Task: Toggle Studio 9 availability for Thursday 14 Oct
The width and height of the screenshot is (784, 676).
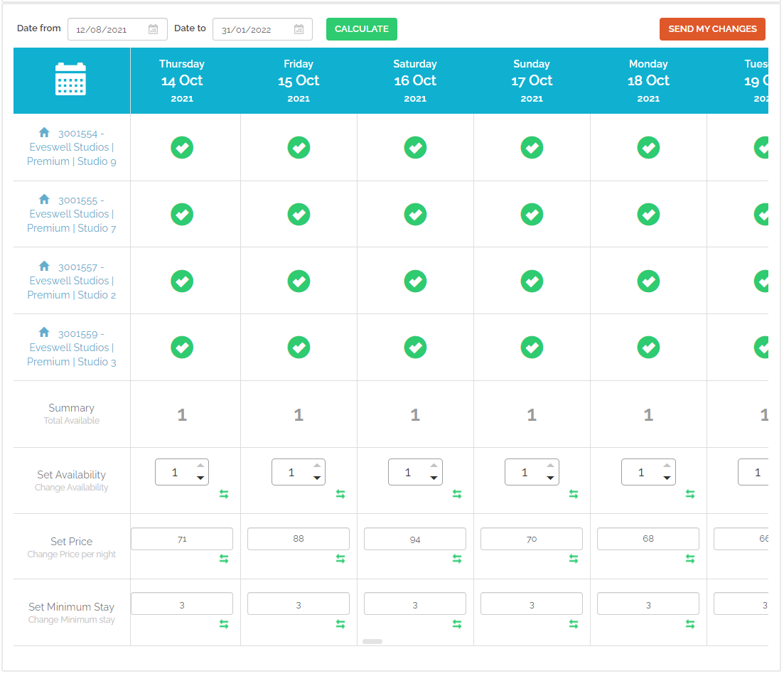Action: [182, 148]
